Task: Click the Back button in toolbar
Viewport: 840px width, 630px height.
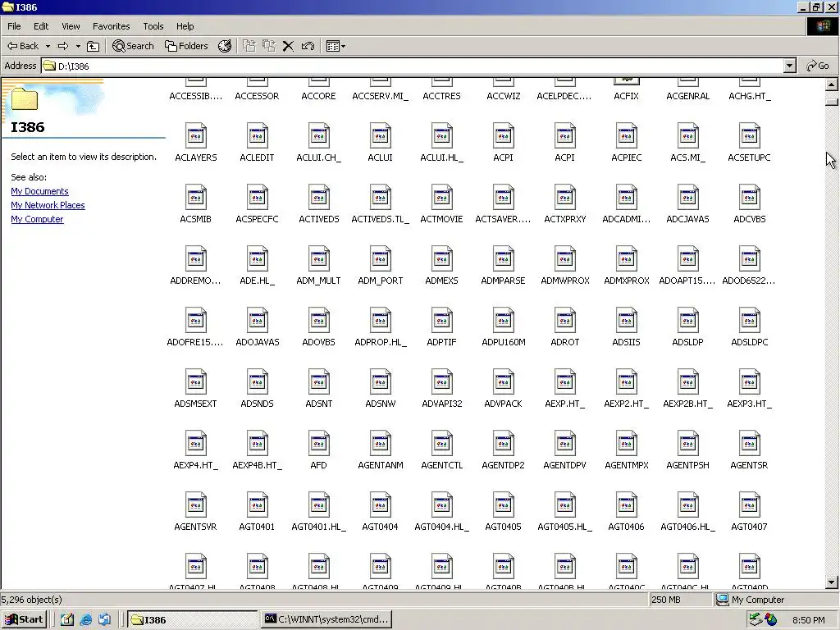Action: tap(22, 46)
